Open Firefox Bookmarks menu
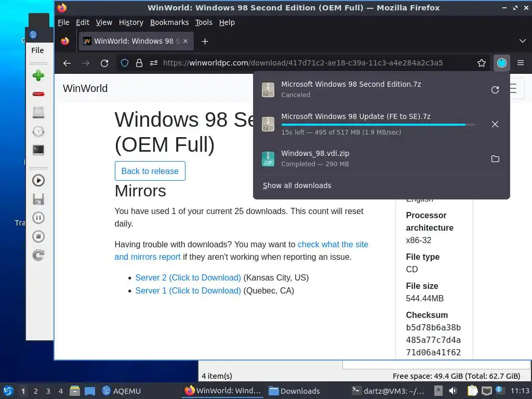Viewport: 532px width, 399px height. [x=169, y=22]
